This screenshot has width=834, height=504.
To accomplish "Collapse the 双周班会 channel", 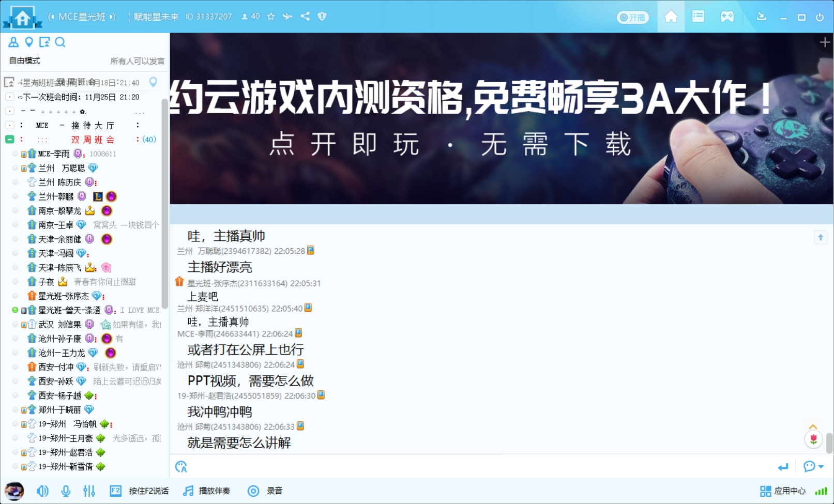I will (x=10, y=140).
